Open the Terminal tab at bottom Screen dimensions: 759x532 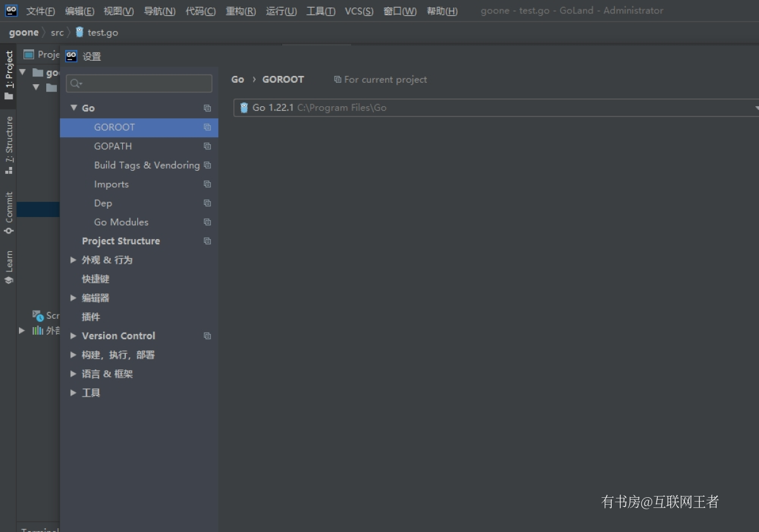pos(40,530)
